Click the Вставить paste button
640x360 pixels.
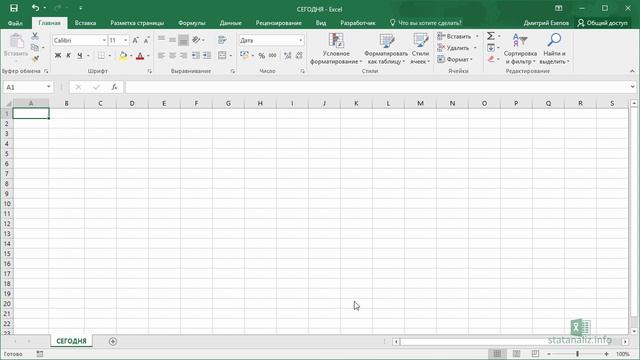(16, 46)
